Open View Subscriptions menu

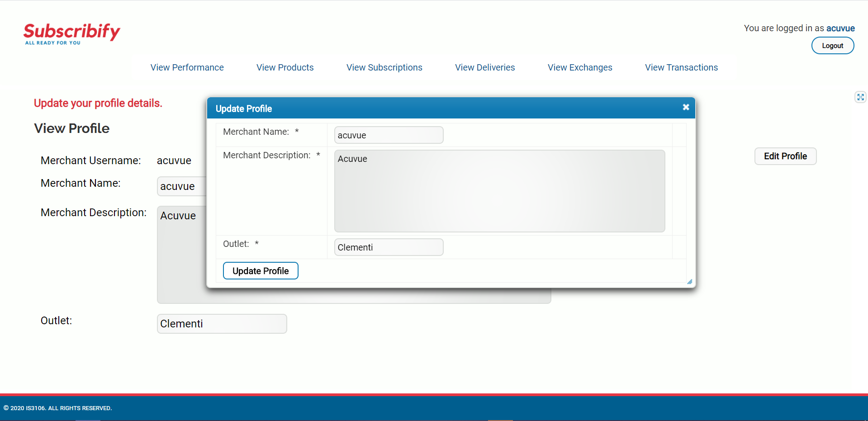point(384,67)
